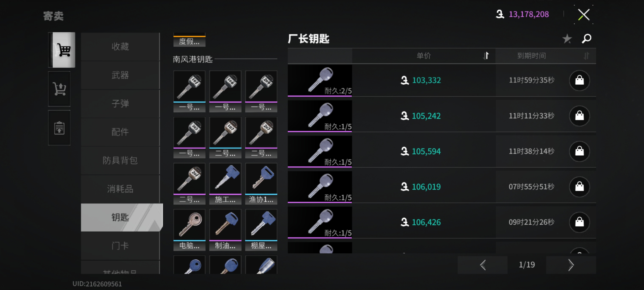This screenshot has height=290, width=644.
Task: Select the 武器 category tab
Action: coord(120,75)
